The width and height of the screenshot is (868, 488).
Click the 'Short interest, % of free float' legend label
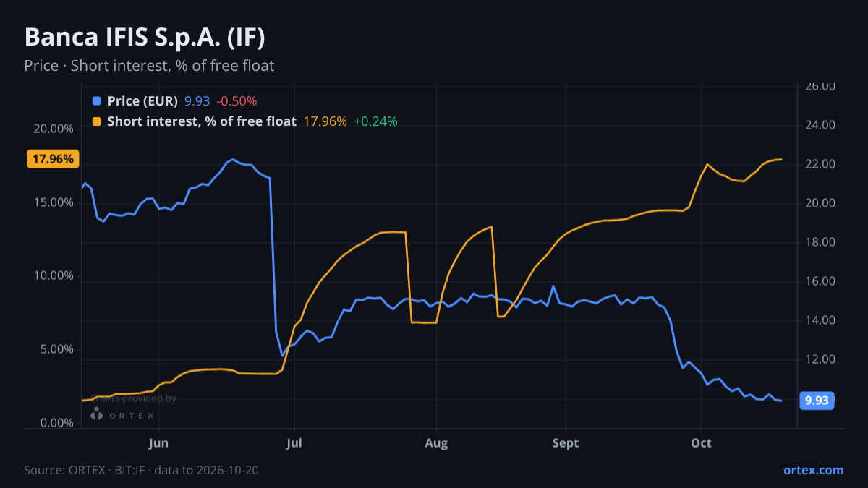pos(202,121)
